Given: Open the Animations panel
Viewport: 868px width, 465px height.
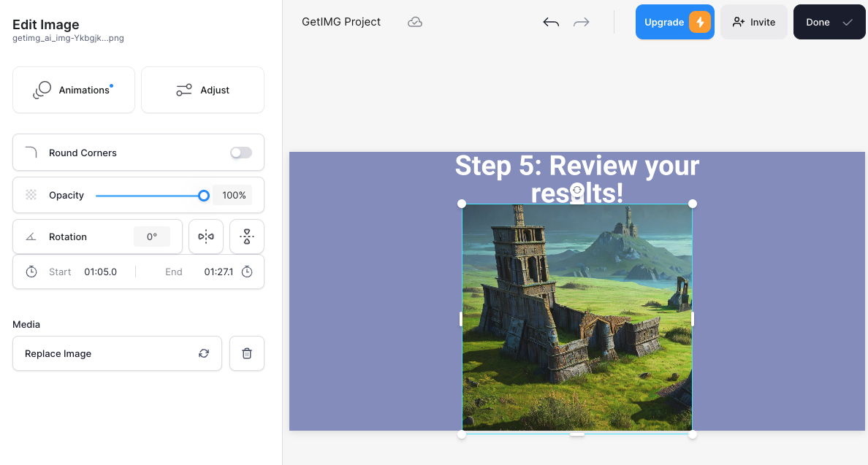Looking at the screenshot, I should [74, 90].
